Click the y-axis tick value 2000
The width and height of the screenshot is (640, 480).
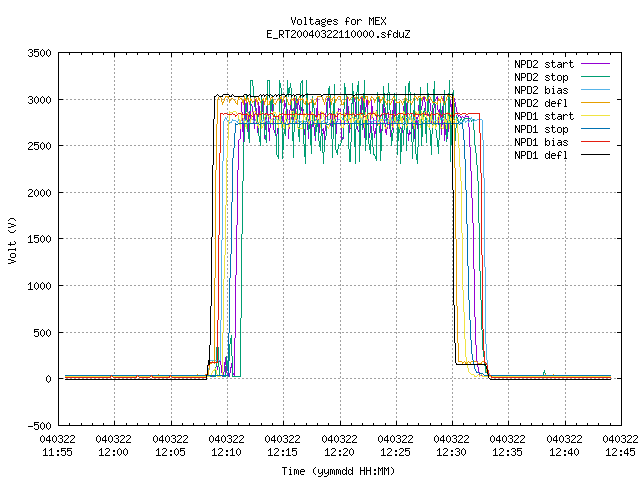(40, 193)
